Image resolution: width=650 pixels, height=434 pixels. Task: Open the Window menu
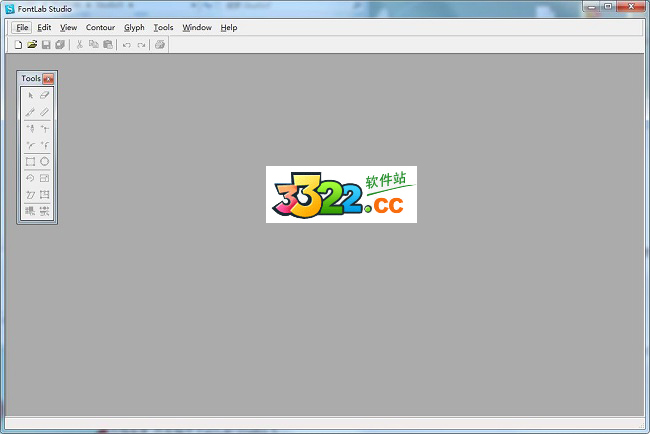[x=197, y=28]
